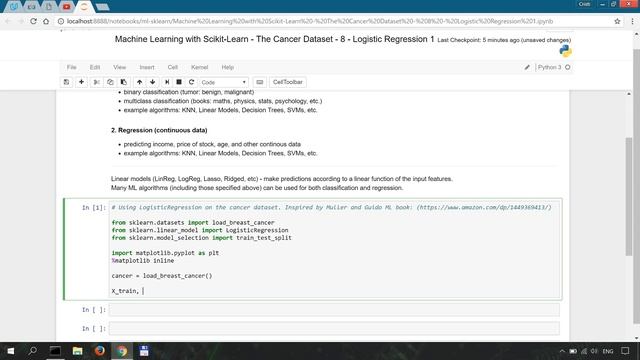Click the %matplotlib inline line
This screenshot has width=640, height=360.
(x=143, y=260)
